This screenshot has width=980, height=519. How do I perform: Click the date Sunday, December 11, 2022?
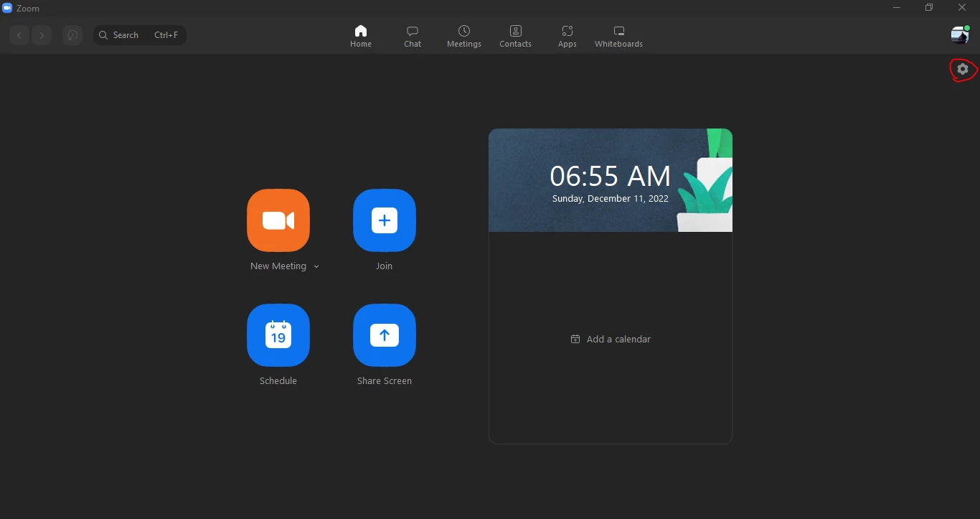click(x=611, y=199)
